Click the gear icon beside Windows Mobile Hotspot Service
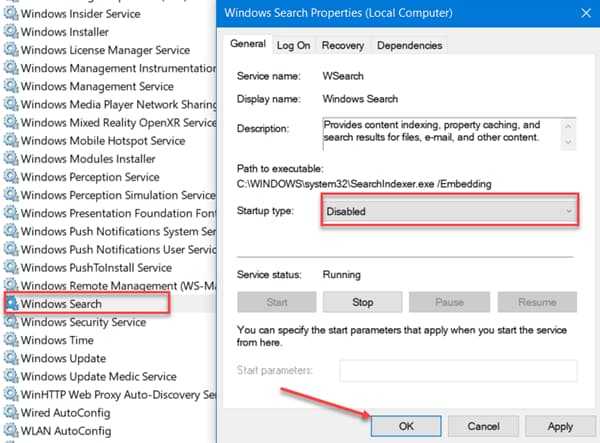 [x=11, y=140]
